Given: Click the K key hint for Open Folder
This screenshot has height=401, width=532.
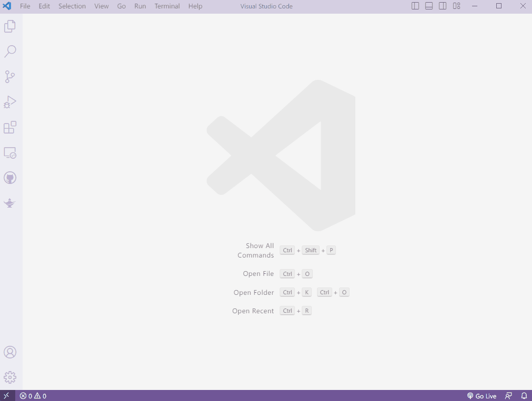Looking at the screenshot, I should [x=306, y=292].
